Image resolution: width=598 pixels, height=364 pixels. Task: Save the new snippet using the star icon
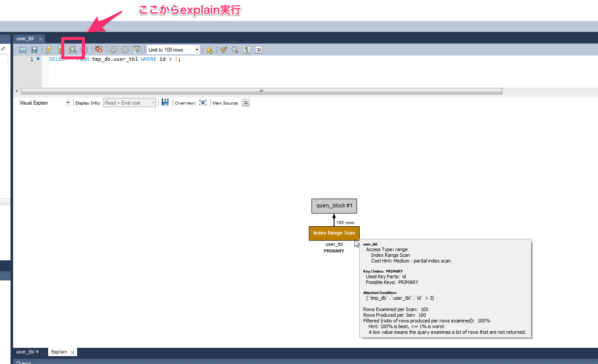(209, 49)
